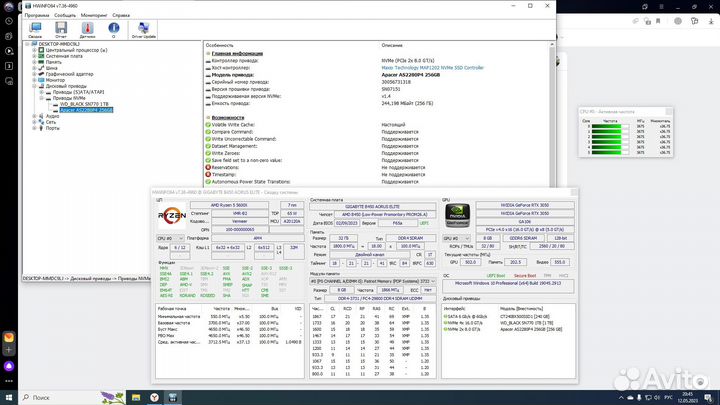This screenshot has height=405, width=720.
Task: Select WD_BLACK SN770 1TB in the tree
Action: tap(84, 104)
